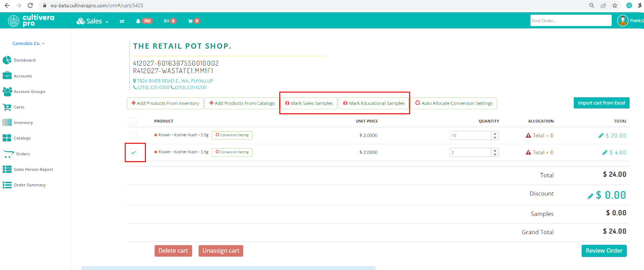Toggle the select-all checkbox in table header

134,121
